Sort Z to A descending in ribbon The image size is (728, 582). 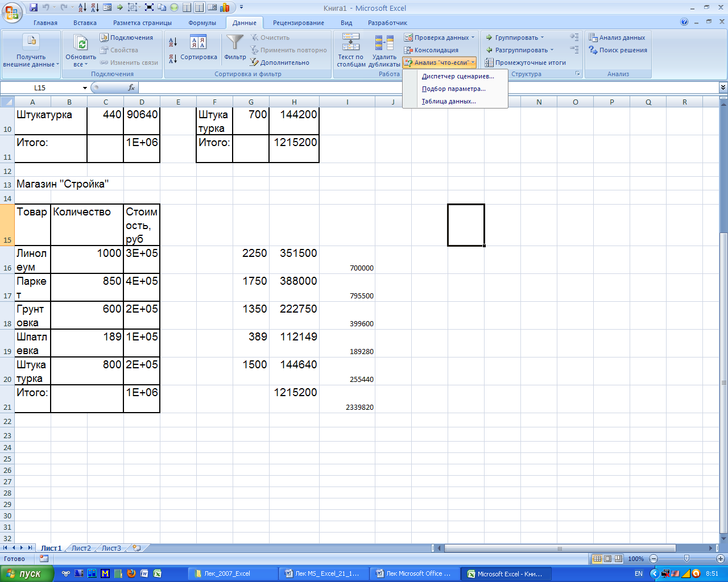[x=173, y=58]
